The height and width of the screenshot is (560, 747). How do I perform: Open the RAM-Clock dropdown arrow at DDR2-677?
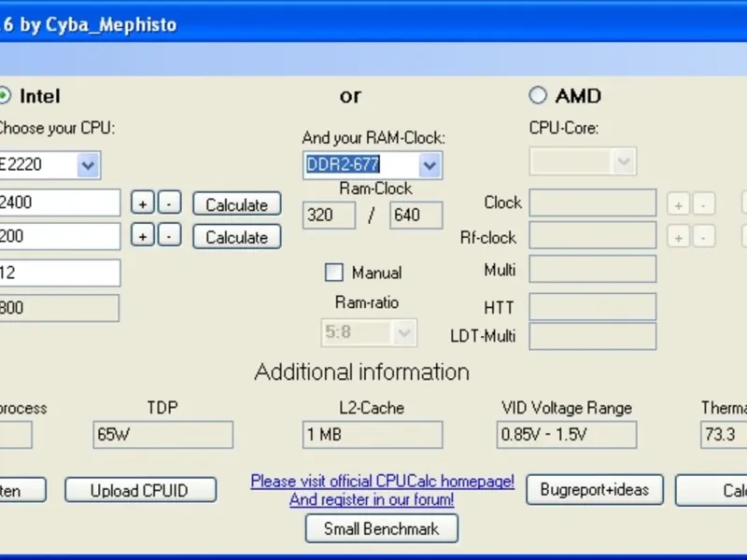430,165
